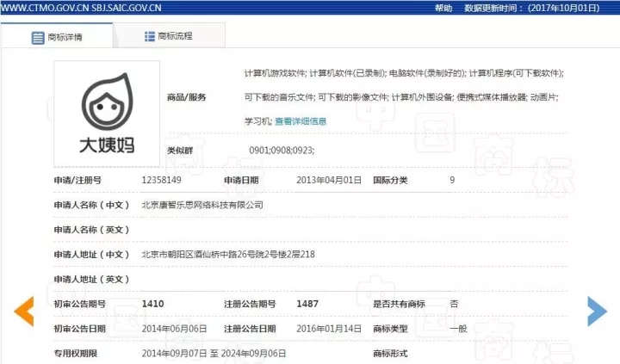The height and width of the screenshot is (364, 620).
Task: Click the 查看详细信息 link
Action: [x=301, y=121]
